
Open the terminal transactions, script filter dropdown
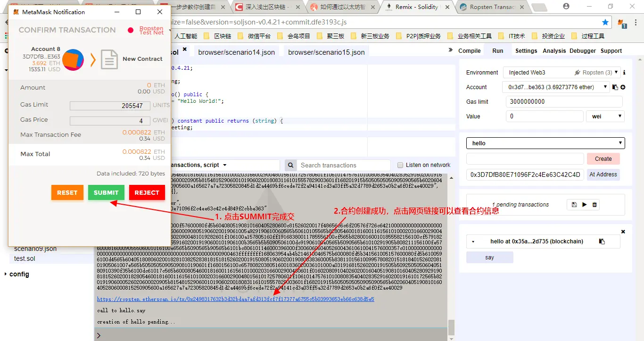[x=224, y=165]
